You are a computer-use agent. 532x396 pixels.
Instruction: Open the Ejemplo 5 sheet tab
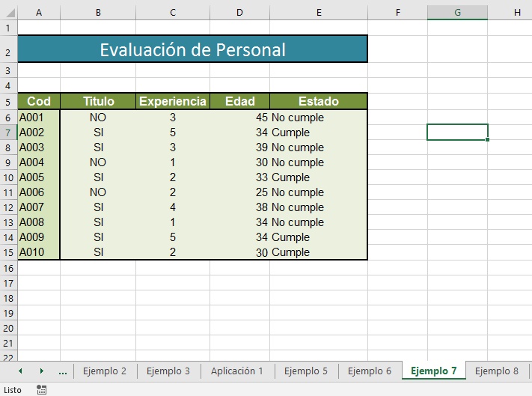(306, 371)
